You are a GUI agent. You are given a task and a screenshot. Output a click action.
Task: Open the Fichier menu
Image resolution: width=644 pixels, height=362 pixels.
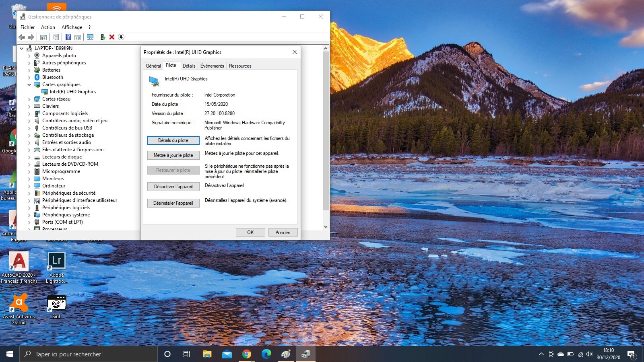(27, 27)
